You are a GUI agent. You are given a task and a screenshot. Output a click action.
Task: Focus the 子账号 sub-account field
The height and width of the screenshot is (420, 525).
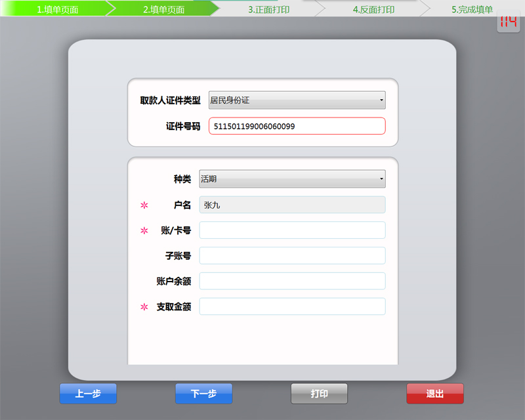[292, 255]
